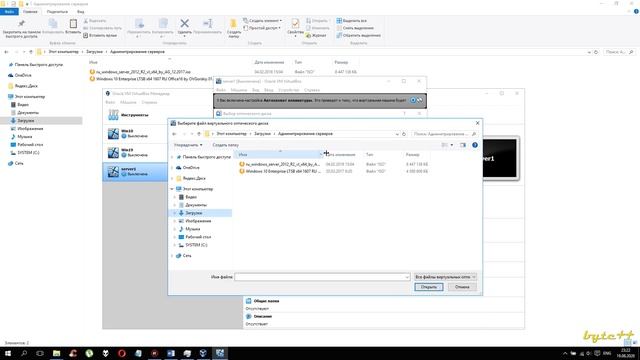Click the search field in the file dialog
The height and width of the screenshot is (360, 640).
point(444,134)
